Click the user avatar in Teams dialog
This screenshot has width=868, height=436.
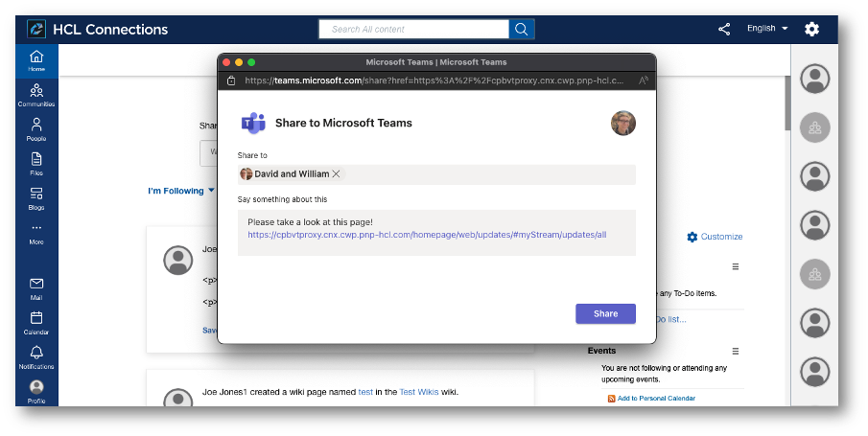(x=623, y=123)
